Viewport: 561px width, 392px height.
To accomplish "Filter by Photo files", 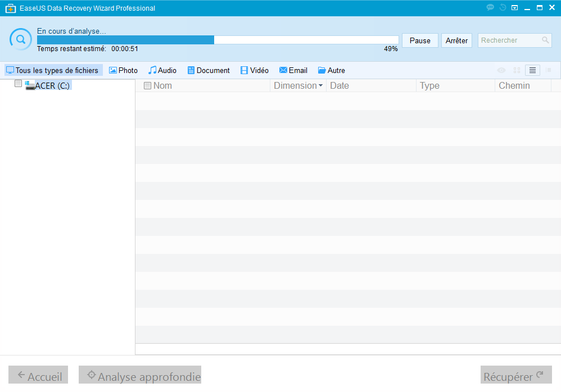I will coord(124,70).
